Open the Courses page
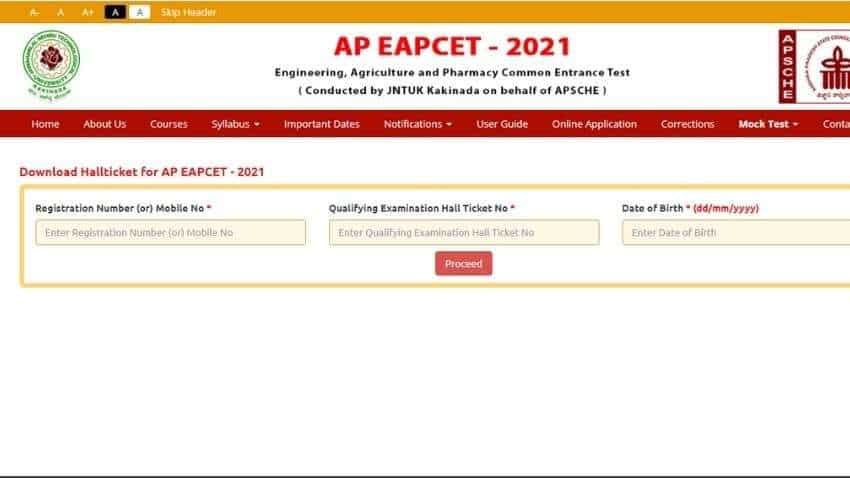This screenshot has height=478, width=850. (169, 124)
